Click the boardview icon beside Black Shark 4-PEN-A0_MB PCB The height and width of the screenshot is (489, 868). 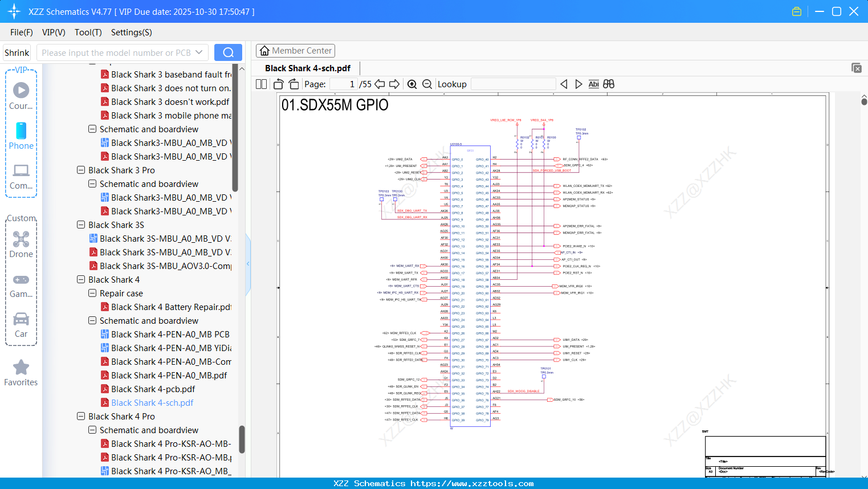click(105, 335)
